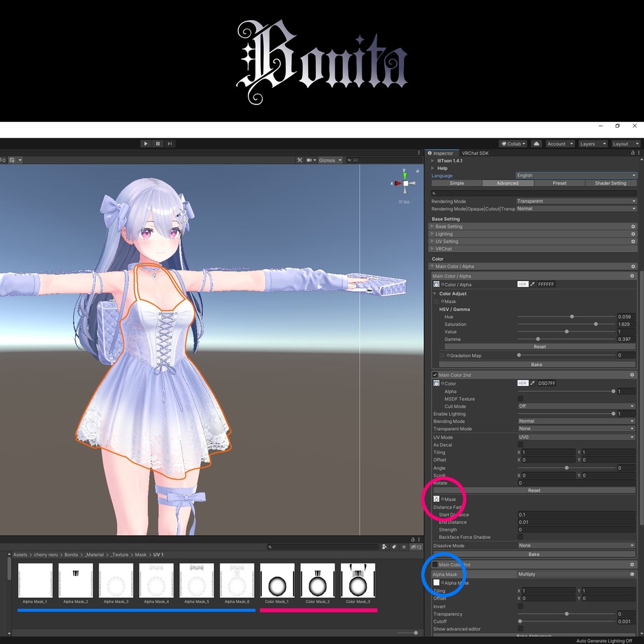The height and width of the screenshot is (644, 644).
Task: Disable the Main Color 2nd checkbox
Action: click(x=435, y=375)
